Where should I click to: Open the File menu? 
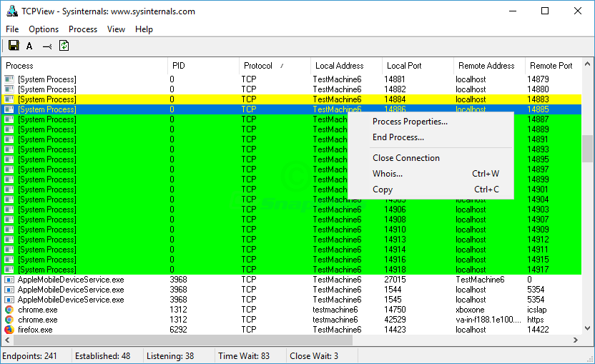[x=12, y=29]
